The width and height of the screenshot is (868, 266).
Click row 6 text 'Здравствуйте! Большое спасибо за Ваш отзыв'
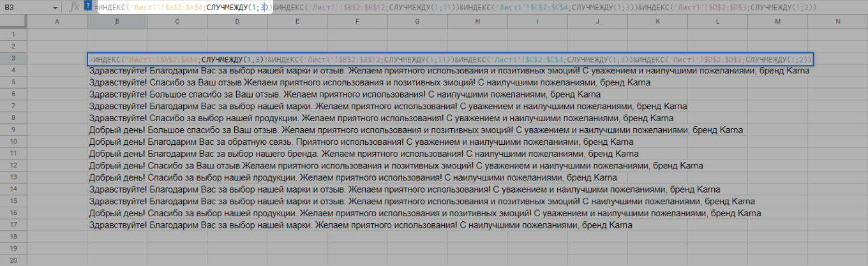pyautogui.click(x=183, y=94)
